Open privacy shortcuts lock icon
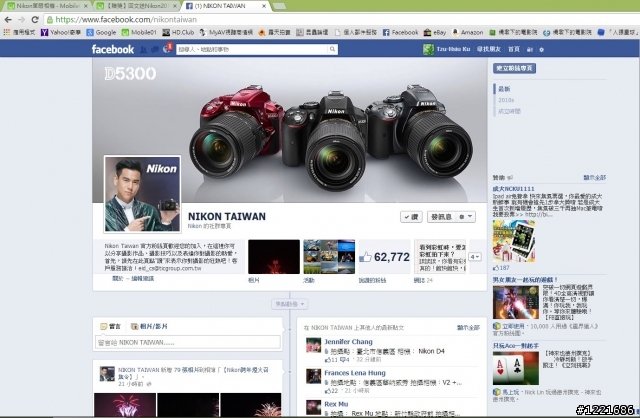 tap(530, 49)
